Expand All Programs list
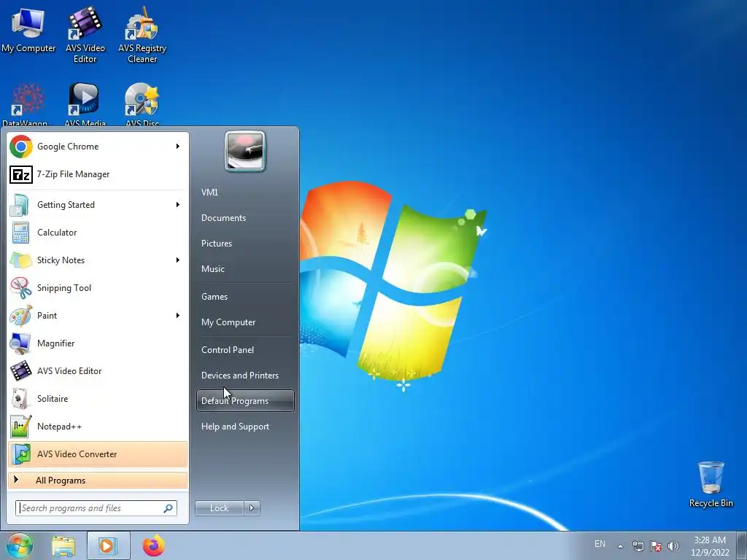 pos(98,480)
